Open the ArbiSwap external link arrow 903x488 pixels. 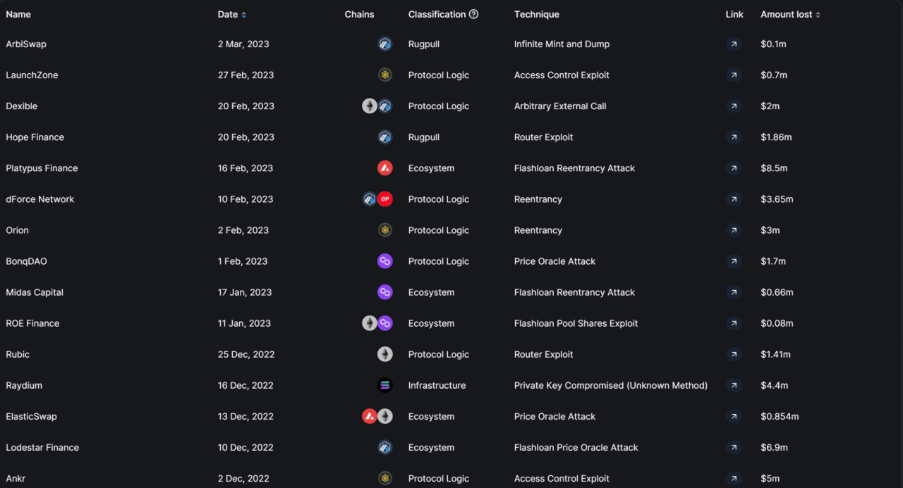coord(734,44)
